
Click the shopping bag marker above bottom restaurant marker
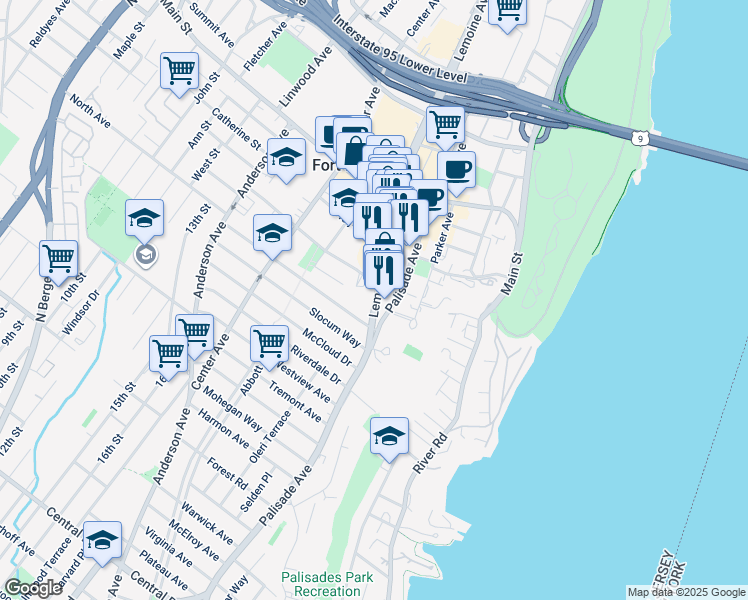384,238
